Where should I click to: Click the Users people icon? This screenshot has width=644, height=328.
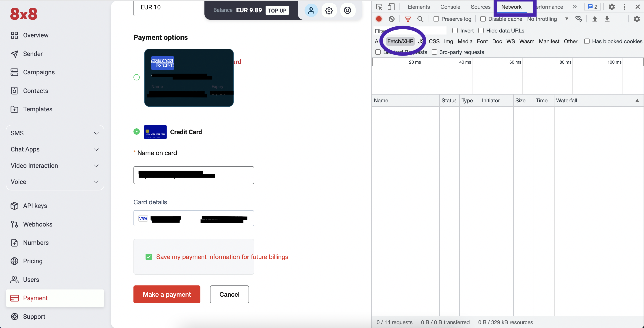pos(14,279)
